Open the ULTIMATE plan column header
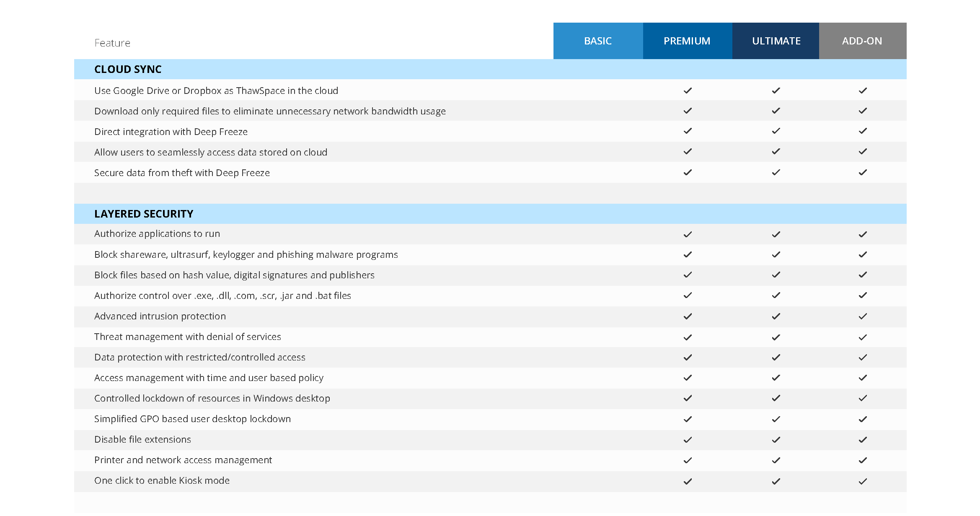This screenshot has height=516, width=980. 776,41
